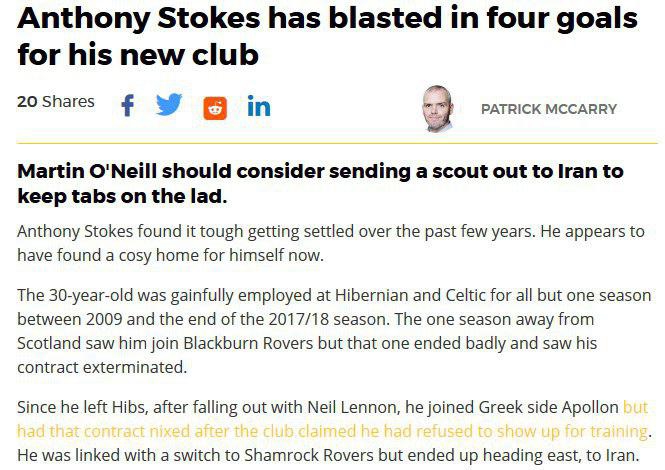
Task: Click the bold Martin O'Neill subheading
Action: (x=320, y=182)
